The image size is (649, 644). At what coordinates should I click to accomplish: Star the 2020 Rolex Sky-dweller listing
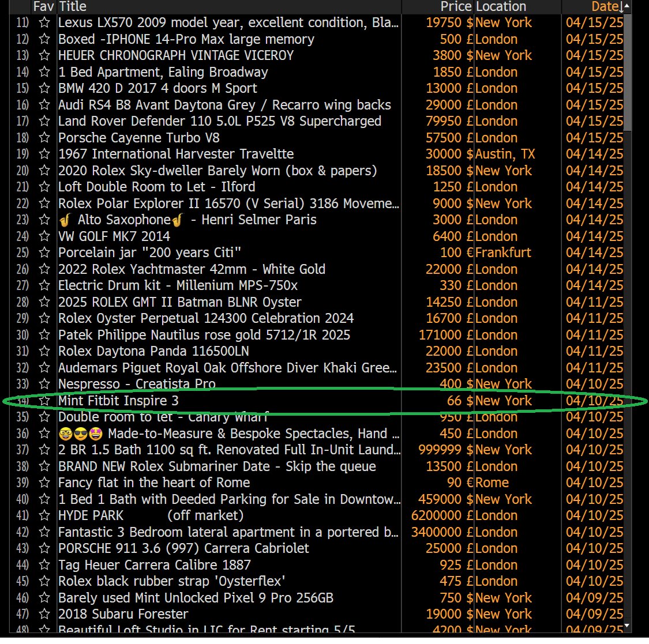click(44, 171)
